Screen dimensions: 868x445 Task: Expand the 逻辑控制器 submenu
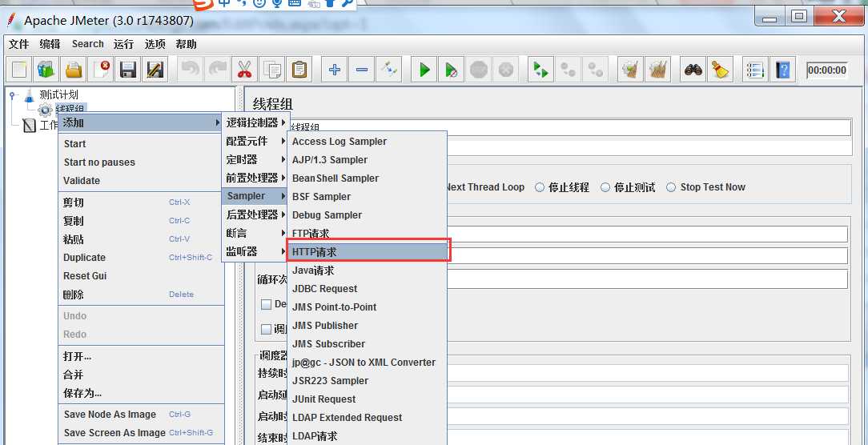coord(256,123)
